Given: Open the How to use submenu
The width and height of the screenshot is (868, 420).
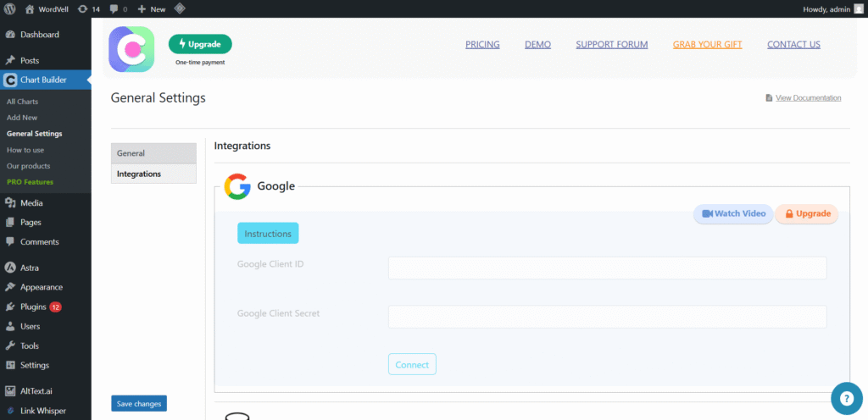Looking at the screenshot, I should (x=25, y=150).
